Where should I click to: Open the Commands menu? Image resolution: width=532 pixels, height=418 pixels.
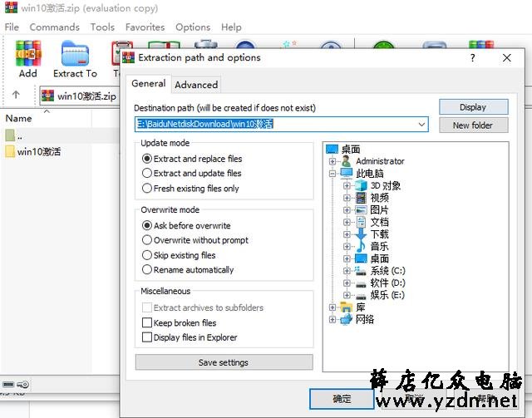coord(55,27)
